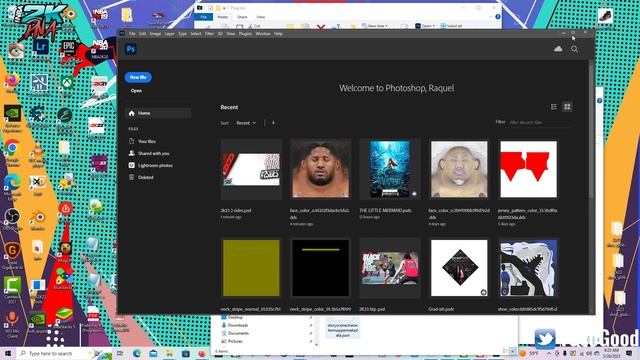Image resolution: width=640 pixels, height=360 pixels.
Task: Open the 2k23 2 sides.psd thumbnail
Action: pyautogui.click(x=251, y=169)
